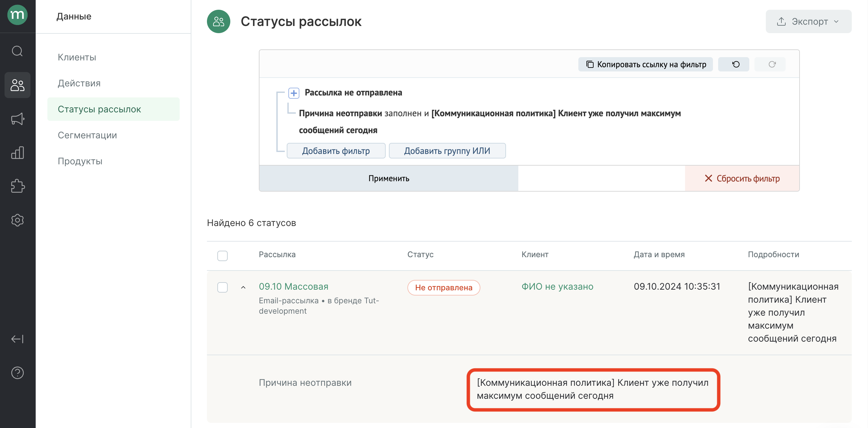
Task: Click the Данные sidebar heading
Action: 74,16
